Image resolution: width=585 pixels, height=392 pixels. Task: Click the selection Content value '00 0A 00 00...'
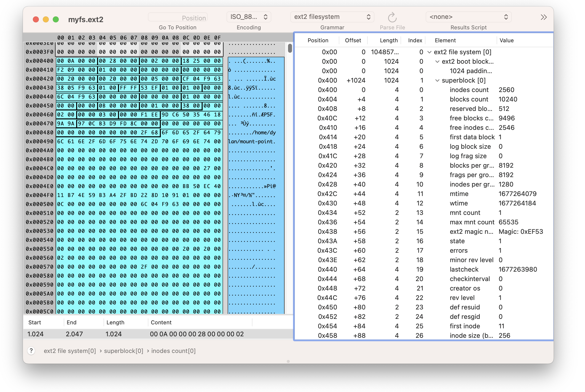[x=197, y=334]
